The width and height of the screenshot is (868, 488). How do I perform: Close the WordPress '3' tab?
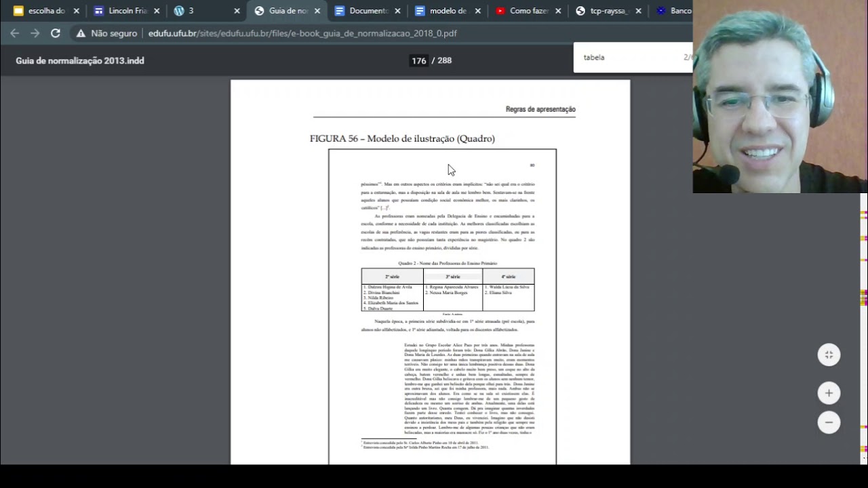click(237, 11)
